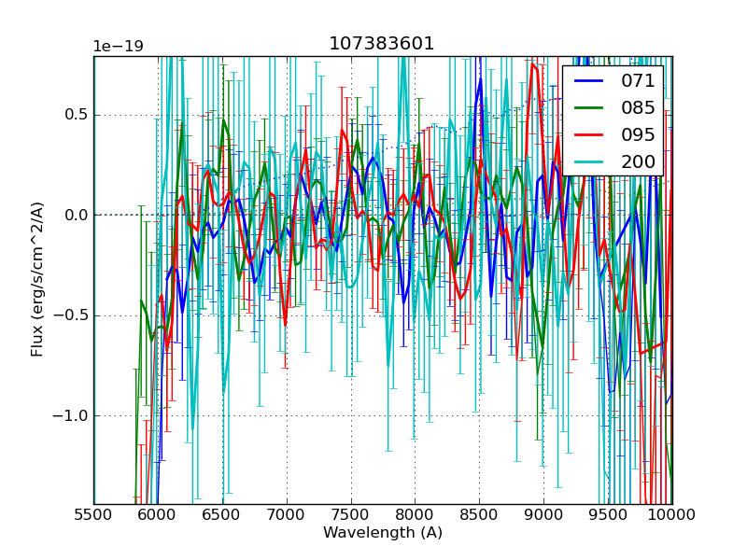This screenshot has height=560, width=747.
Task: Click the −0.5 y-axis tick label
Action: (x=71, y=315)
